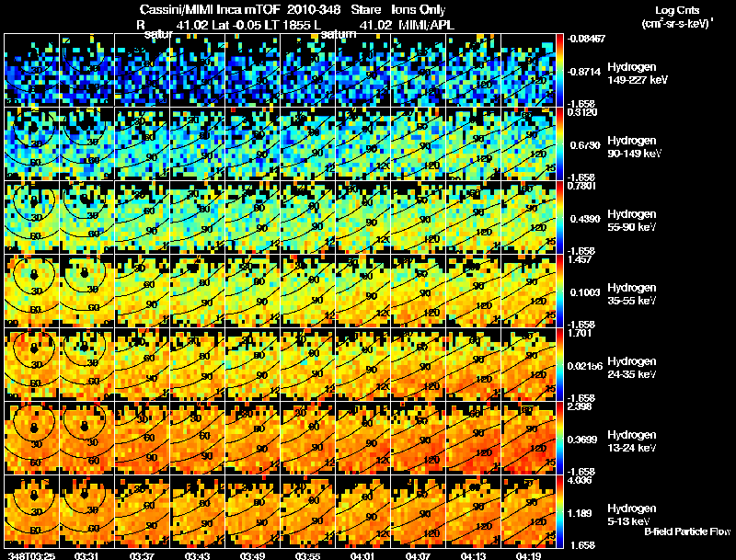This screenshot has width=736, height=560.
Task: Click the colorbar value '0.3699'
Action: [585, 440]
